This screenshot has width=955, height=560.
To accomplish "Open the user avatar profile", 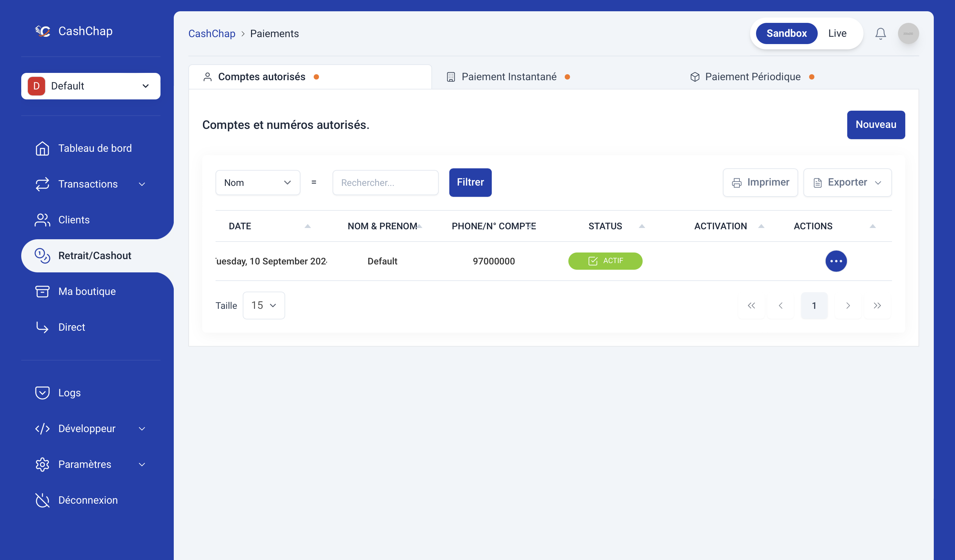I will tap(908, 33).
